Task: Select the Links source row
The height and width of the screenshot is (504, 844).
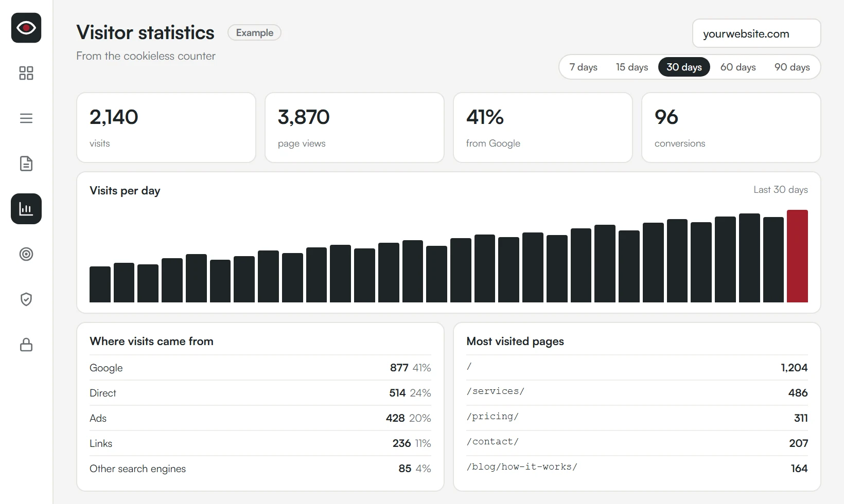Action: pos(260,443)
